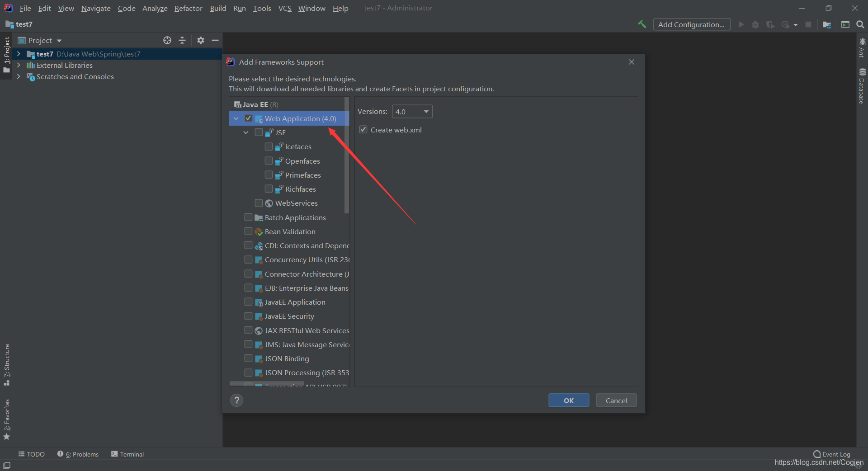Screen dimensions: 868x471
Task: Check the Richfaces checkbox
Action: click(x=269, y=188)
